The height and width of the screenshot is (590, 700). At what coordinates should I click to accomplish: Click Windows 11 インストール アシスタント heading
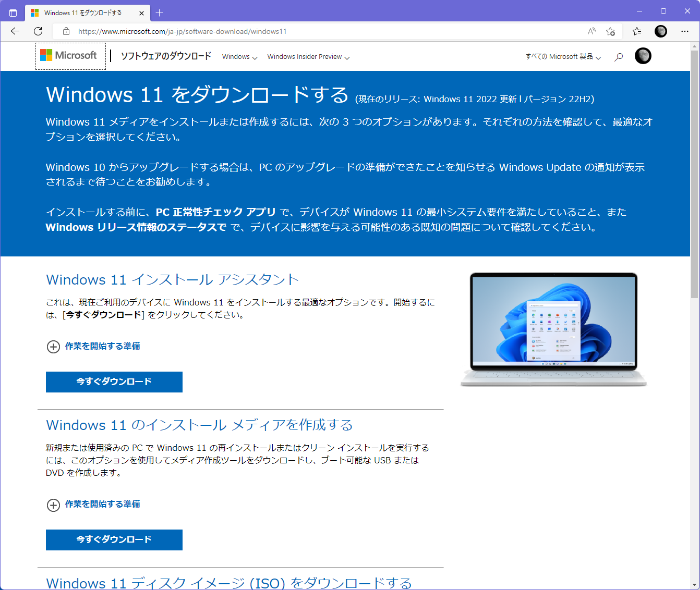[x=172, y=280]
